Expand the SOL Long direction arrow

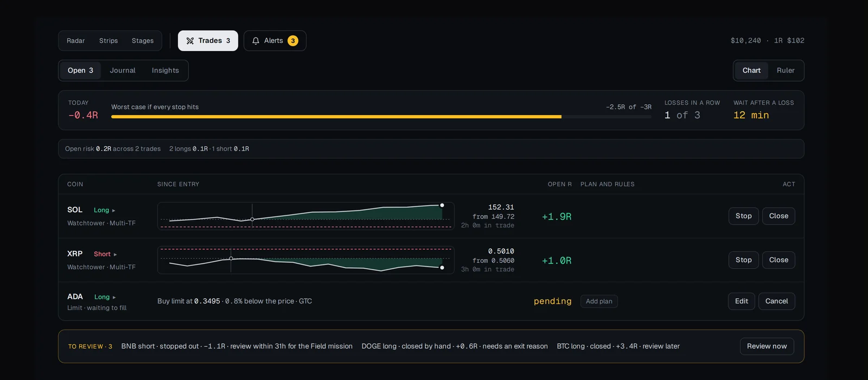point(113,211)
